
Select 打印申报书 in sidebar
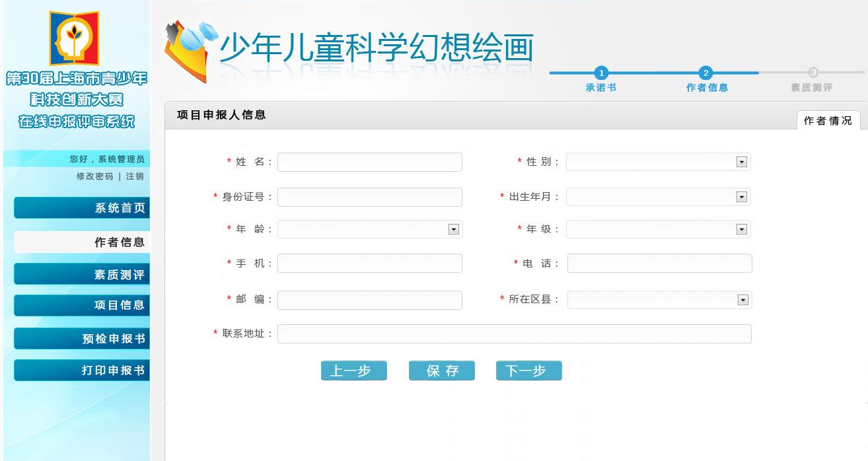pyautogui.click(x=82, y=371)
